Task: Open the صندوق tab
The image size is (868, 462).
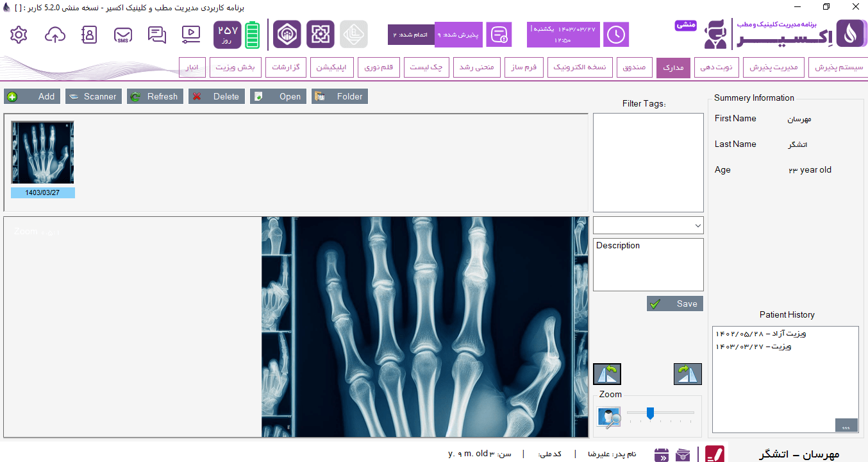Action: tap(635, 67)
